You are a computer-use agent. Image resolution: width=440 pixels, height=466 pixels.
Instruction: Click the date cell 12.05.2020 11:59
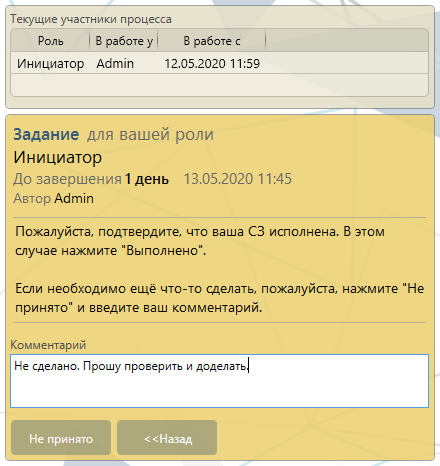(212, 63)
